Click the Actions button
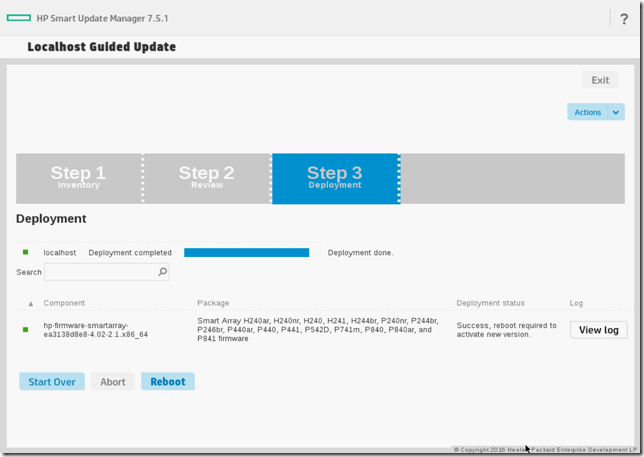The image size is (644, 457). pyautogui.click(x=587, y=112)
